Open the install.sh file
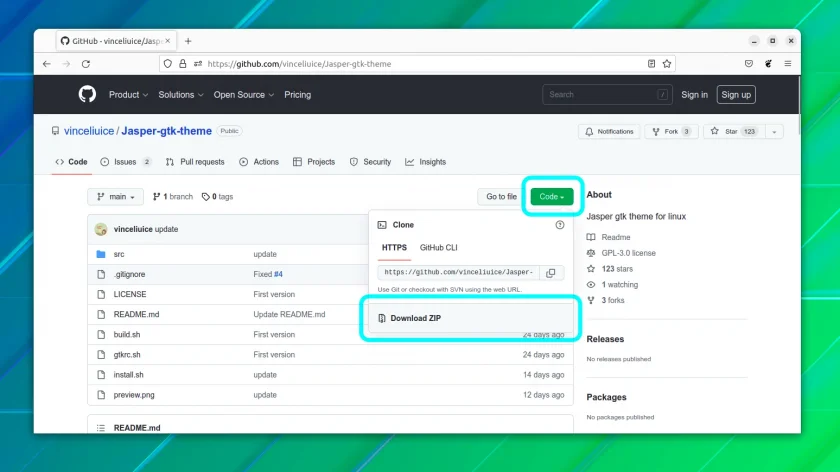Viewport: 840px width, 472px height. coord(129,375)
